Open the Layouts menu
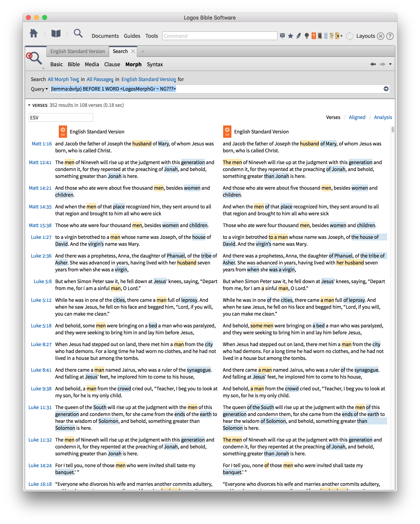420x524 pixels. pos(365,36)
